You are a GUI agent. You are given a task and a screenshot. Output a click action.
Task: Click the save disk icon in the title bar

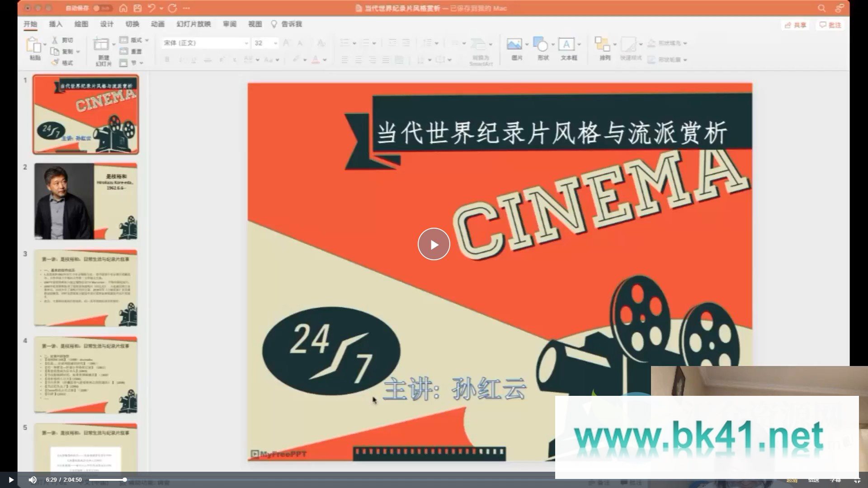pyautogui.click(x=137, y=8)
